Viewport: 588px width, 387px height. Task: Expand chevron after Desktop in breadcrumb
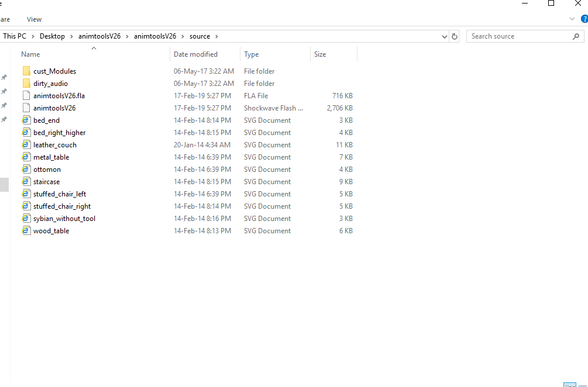(x=71, y=36)
